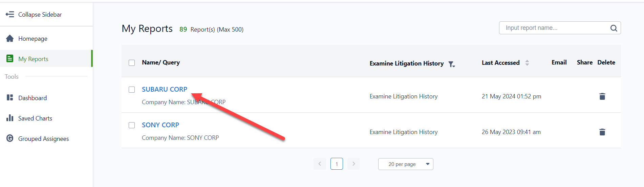
Task: Click the Collapse Sidebar arrow icon
Action: (x=10, y=14)
